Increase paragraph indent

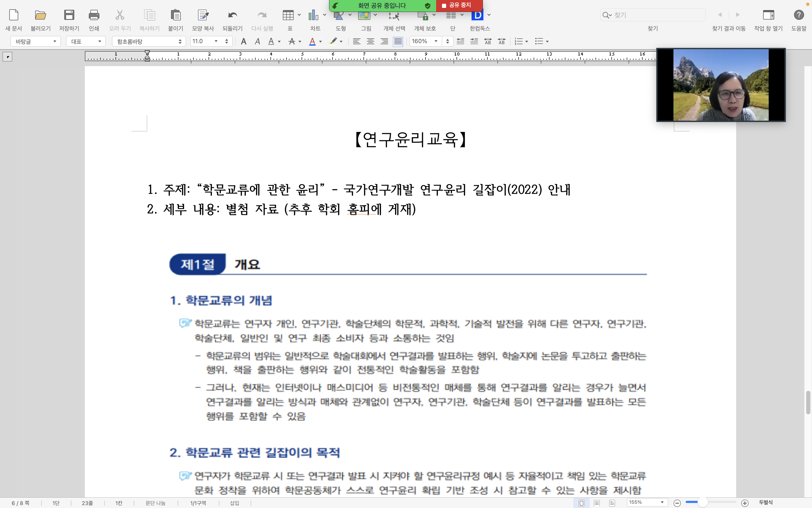[x=474, y=41]
